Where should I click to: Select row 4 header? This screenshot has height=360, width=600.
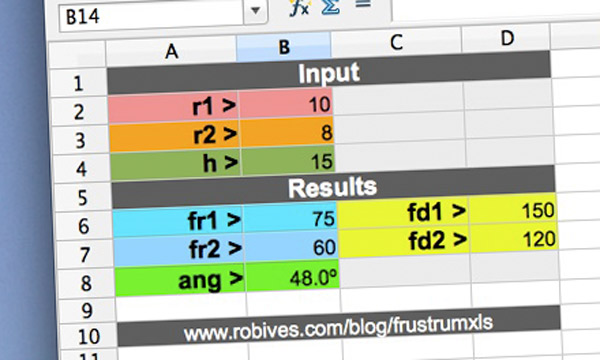[x=82, y=169]
